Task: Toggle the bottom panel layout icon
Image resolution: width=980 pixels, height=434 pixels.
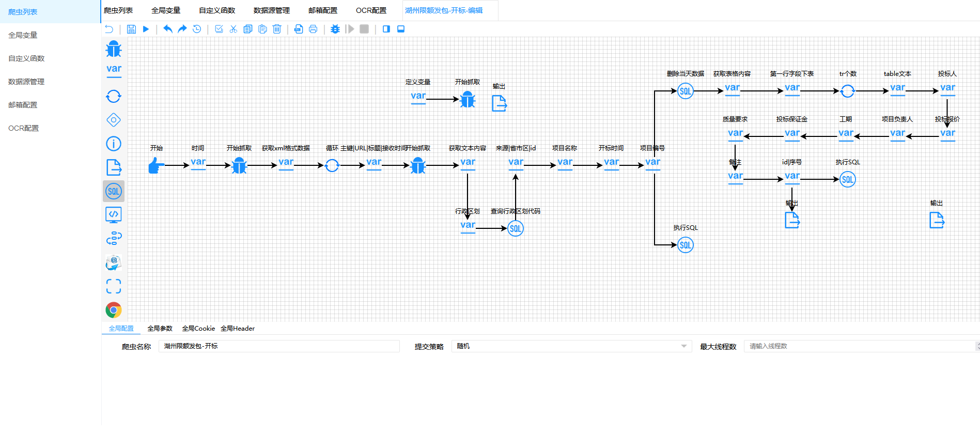Action: coord(401,29)
